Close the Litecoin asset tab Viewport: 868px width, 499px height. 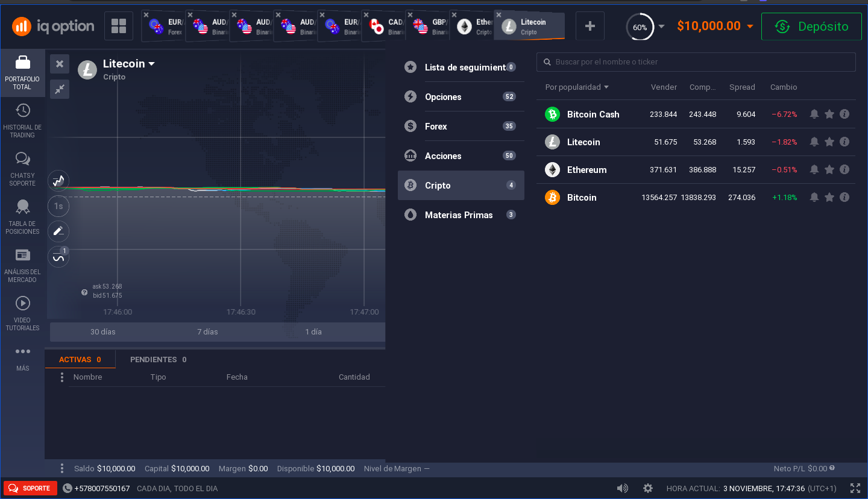(498, 15)
